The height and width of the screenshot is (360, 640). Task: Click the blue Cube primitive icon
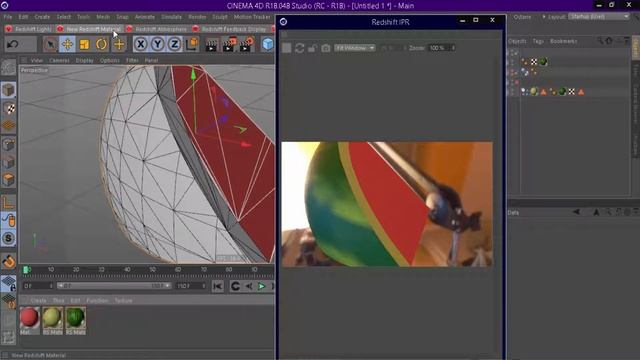coord(268,44)
